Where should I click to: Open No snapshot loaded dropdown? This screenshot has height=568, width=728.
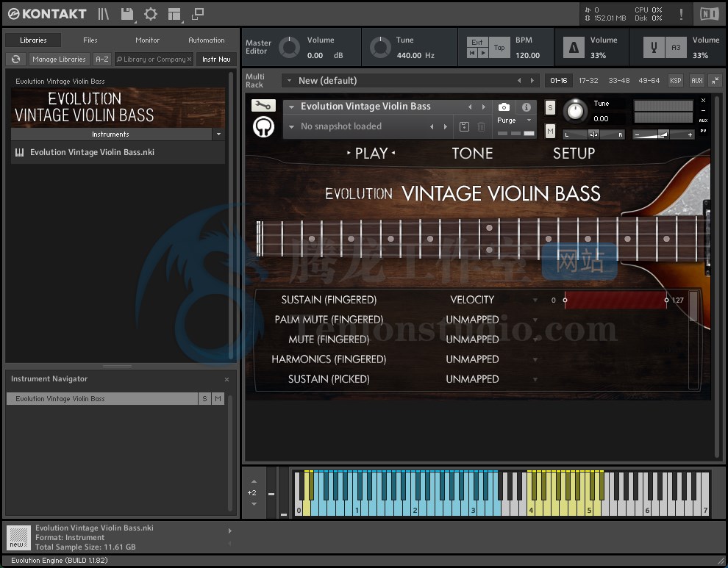tap(292, 126)
